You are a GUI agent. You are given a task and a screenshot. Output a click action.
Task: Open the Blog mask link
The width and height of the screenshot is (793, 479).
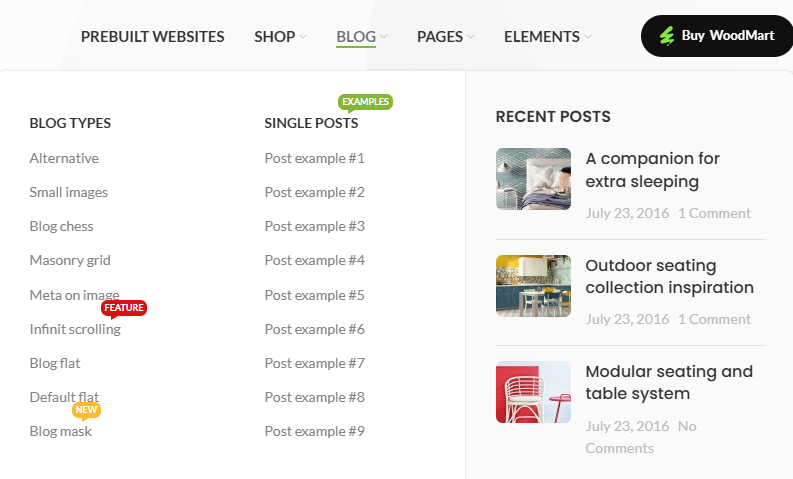(x=60, y=431)
